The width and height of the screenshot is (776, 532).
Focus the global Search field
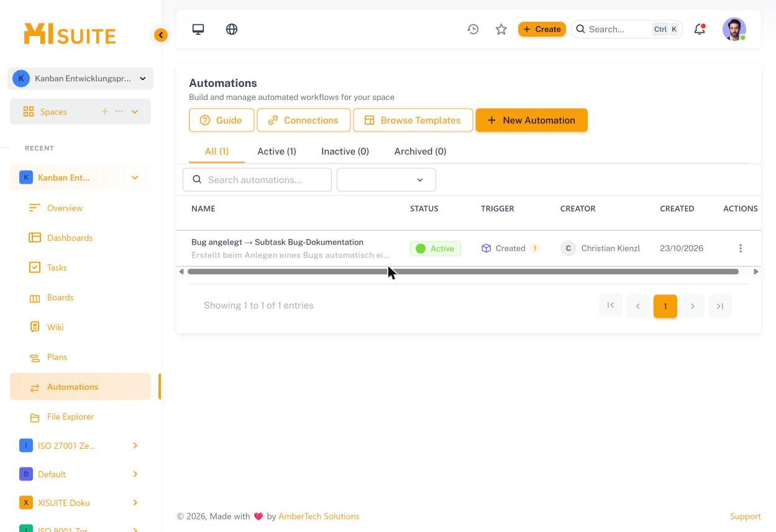point(627,29)
